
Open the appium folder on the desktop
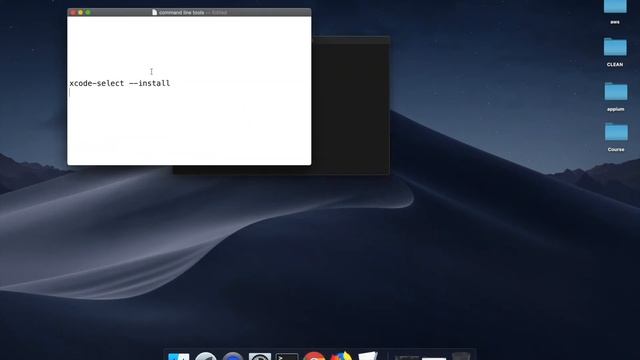[616, 91]
